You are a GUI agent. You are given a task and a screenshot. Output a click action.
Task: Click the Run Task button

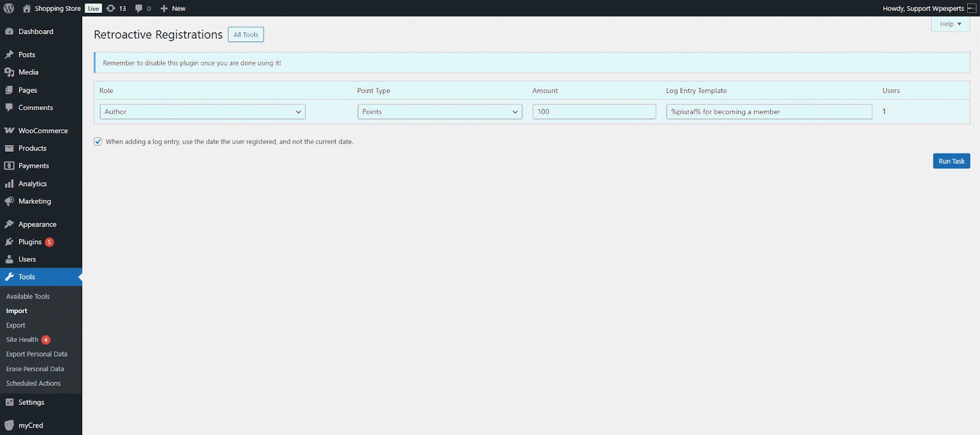[x=951, y=161]
